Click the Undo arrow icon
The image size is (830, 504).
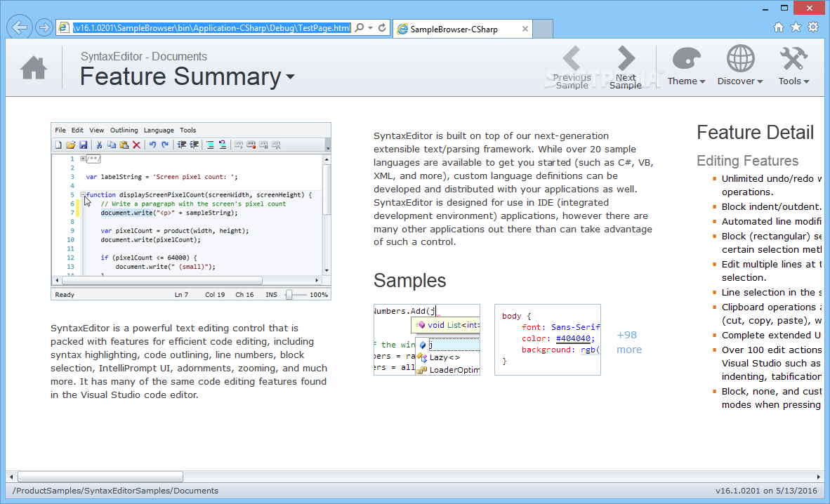[152, 145]
